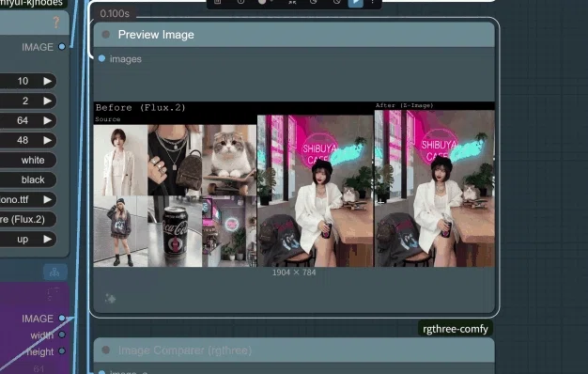Collapse the Preview Image node via its dot
The width and height of the screenshot is (588, 374).
point(106,35)
